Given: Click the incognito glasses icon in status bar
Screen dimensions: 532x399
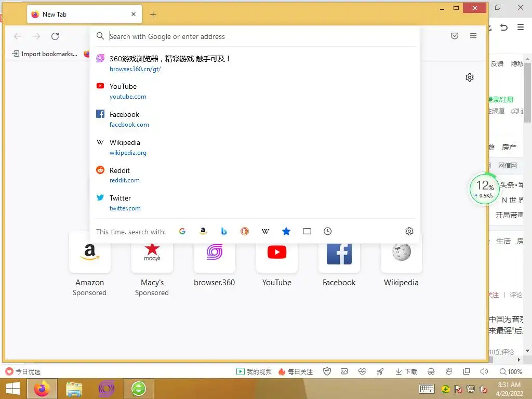Looking at the screenshot, I should (x=431, y=371).
